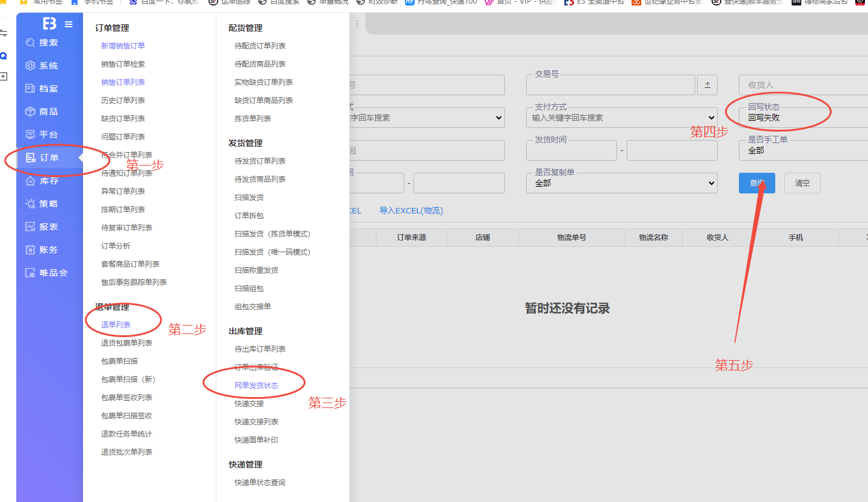Toggle the hamburger menu next to E3 logo
The height and width of the screenshot is (502, 868).
pyautogui.click(x=68, y=24)
